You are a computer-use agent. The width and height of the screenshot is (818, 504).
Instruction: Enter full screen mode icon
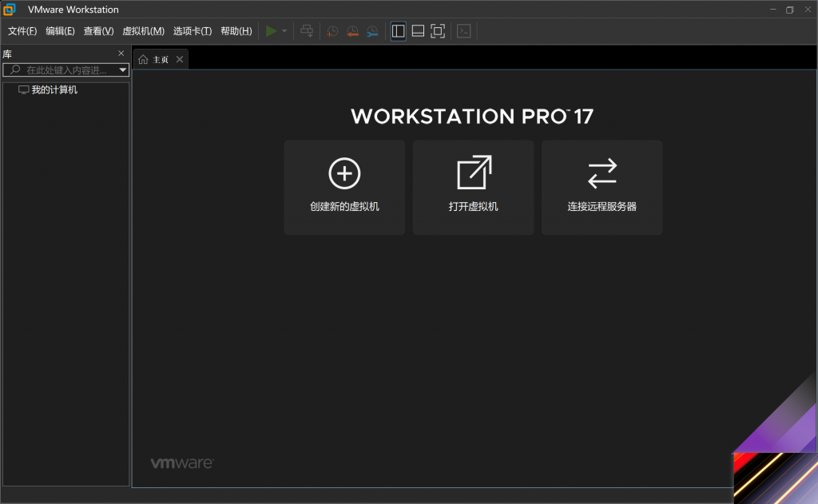tap(438, 31)
